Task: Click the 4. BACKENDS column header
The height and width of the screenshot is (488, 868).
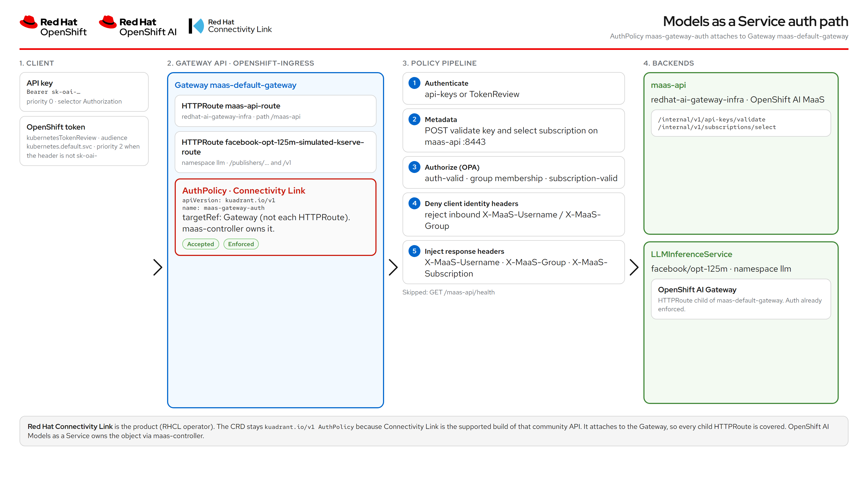Action: [669, 63]
